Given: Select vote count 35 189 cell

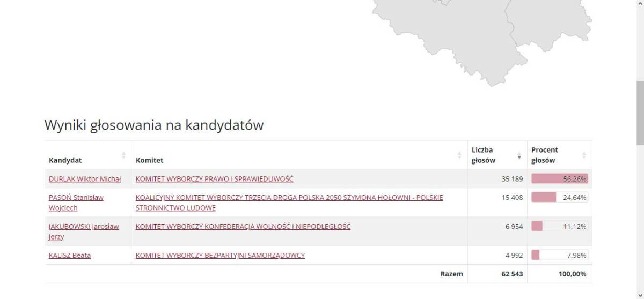Looking at the screenshot, I should (x=497, y=179).
